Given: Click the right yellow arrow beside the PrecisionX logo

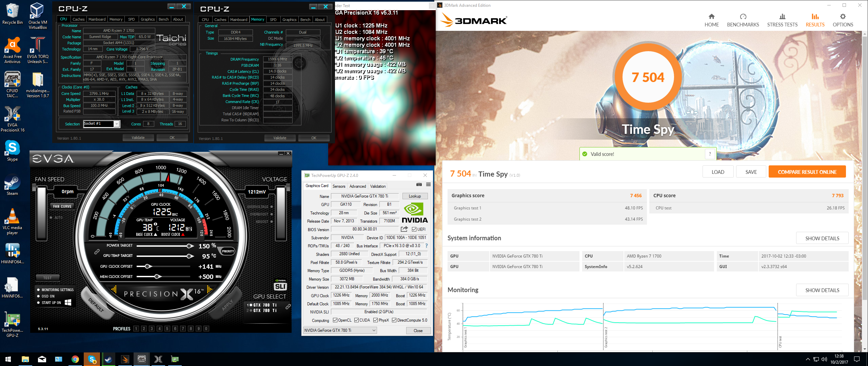Looking at the screenshot, I should coord(209,289).
